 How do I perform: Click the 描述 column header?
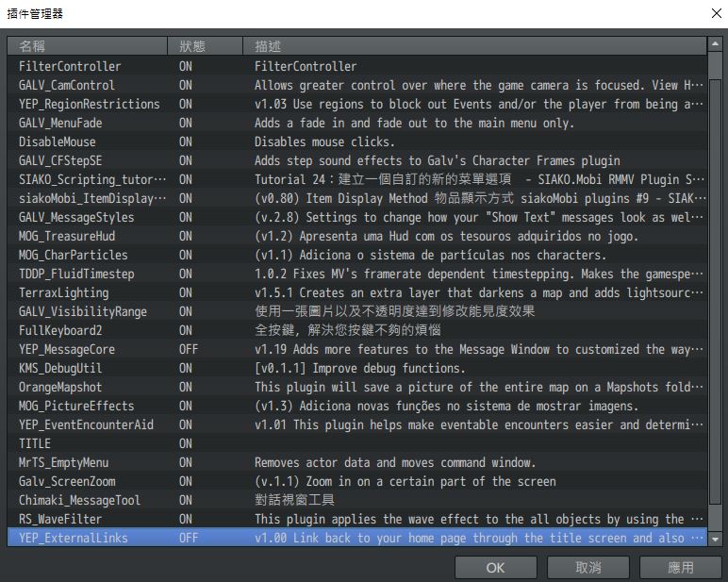click(x=474, y=46)
